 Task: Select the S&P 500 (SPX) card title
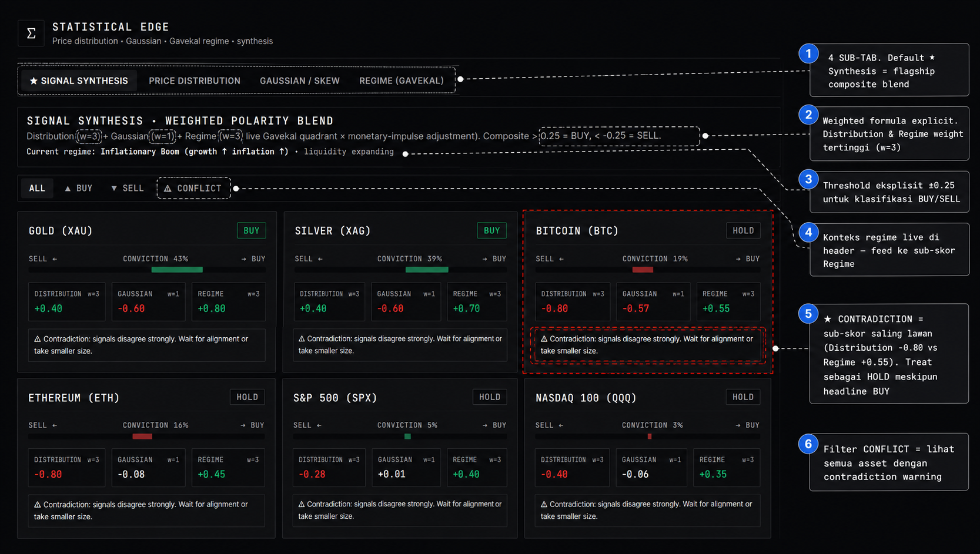coord(335,398)
